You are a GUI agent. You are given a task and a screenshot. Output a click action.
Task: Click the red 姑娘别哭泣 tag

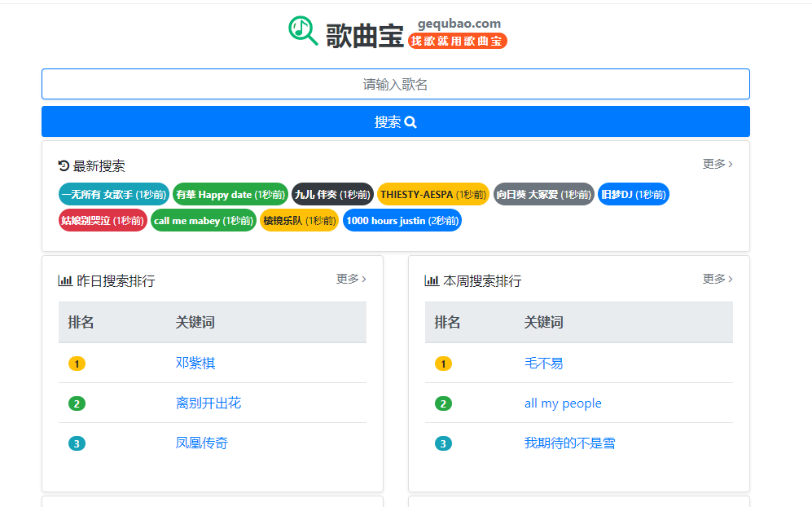pos(103,220)
